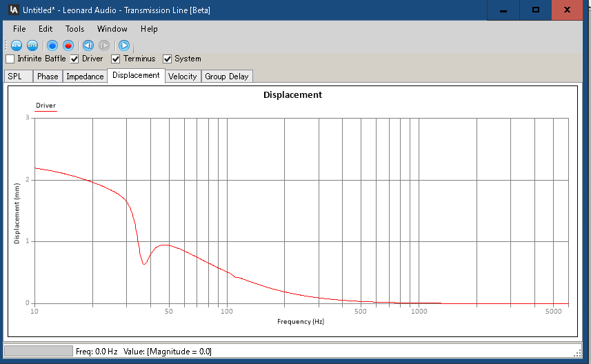
Task: Open the Edit menu
Action: 46,29
